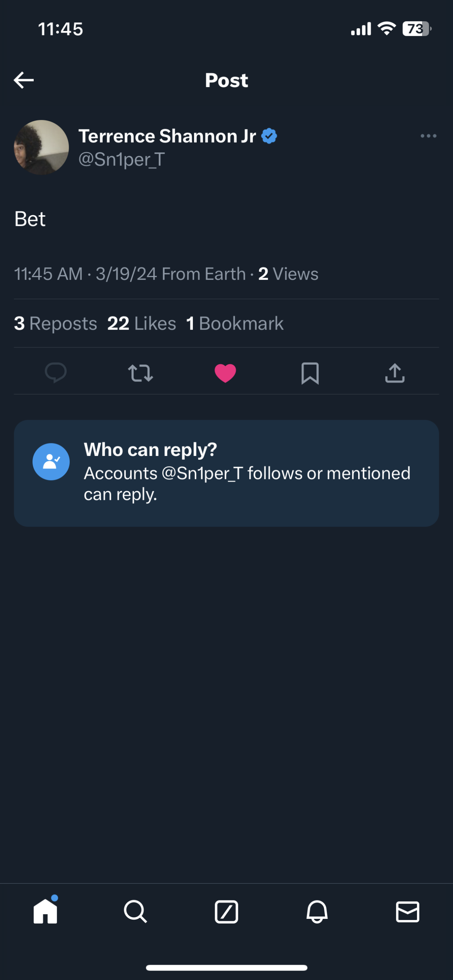Screen dimensions: 453x980
Task: View the list of 3 Reposts
Action: pos(56,323)
